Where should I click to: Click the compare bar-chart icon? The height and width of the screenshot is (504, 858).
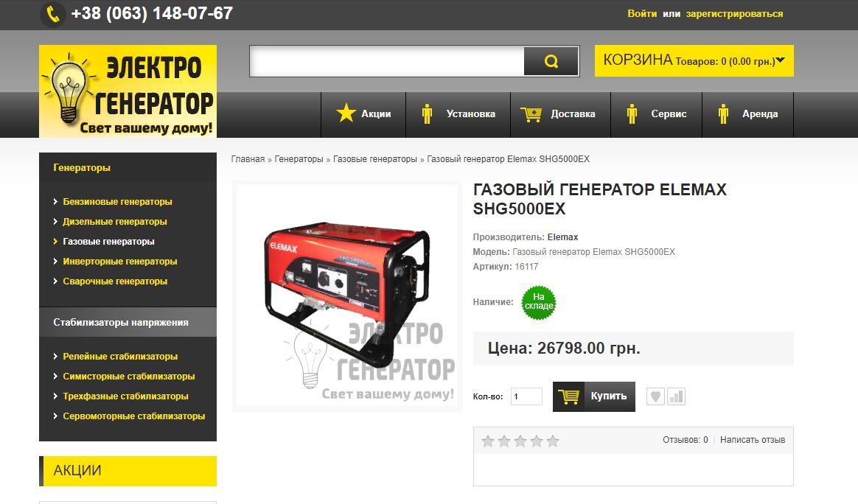pos(677,396)
